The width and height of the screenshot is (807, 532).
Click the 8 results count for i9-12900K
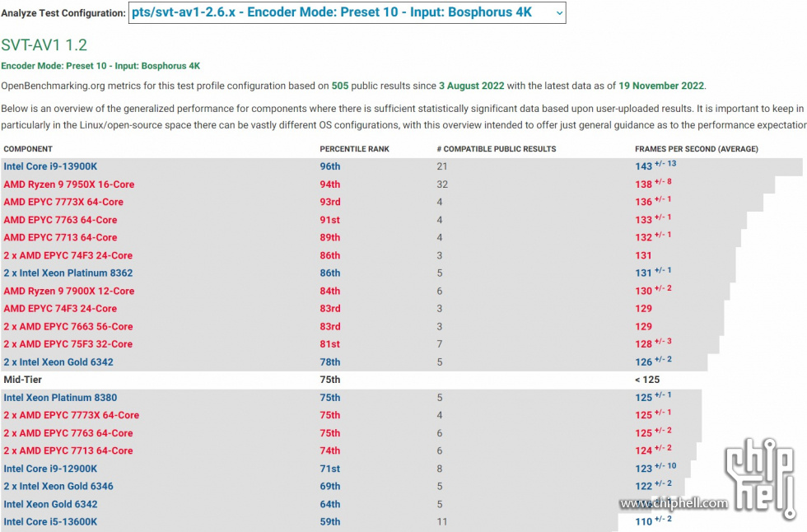click(440, 469)
